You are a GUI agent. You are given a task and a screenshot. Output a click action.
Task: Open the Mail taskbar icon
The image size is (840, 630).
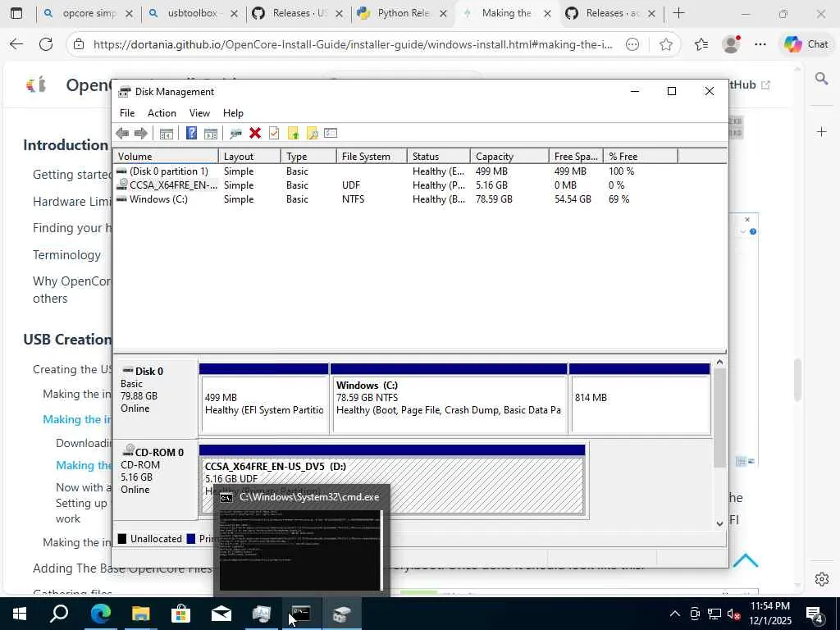221,614
